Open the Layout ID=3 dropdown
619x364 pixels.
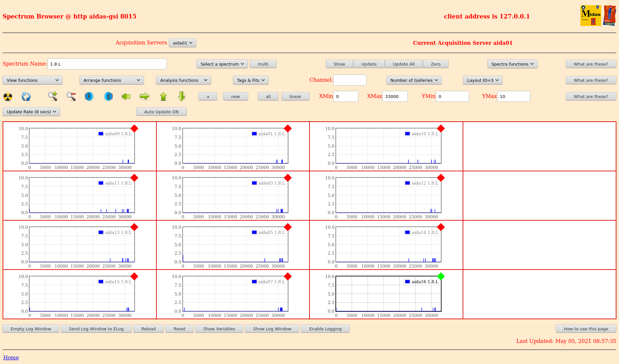click(x=482, y=80)
